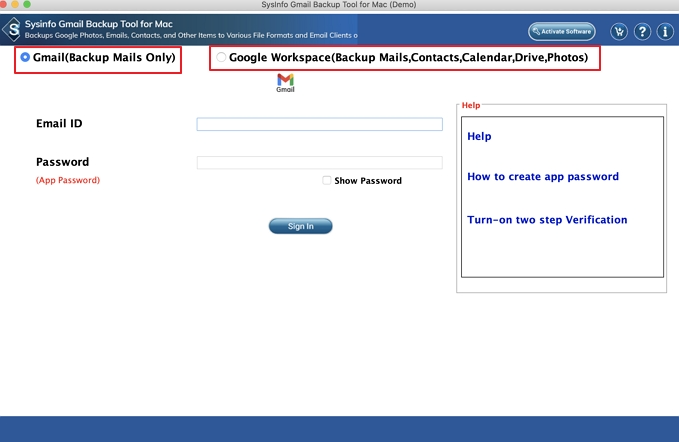The height and width of the screenshot is (442, 679).
Task: Click the Activate Software button
Action: pos(562,32)
